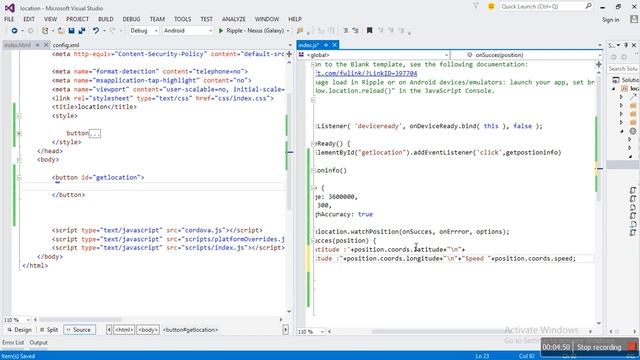Click the Find in Files toolbar icon
This screenshot has height=360, width=640.
(300, 31)
